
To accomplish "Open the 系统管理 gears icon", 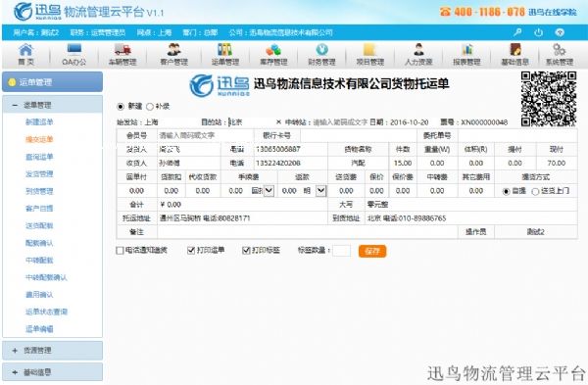I will [560, 50].
